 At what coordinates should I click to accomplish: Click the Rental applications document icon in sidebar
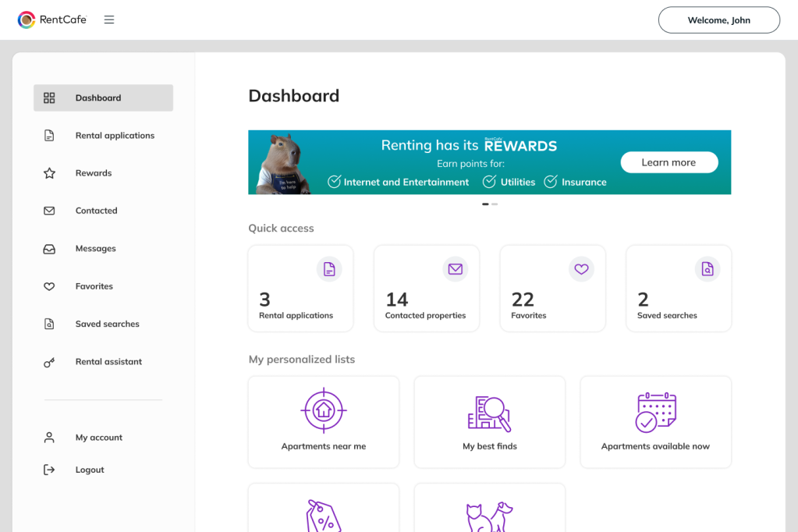(x=49, y=136)
